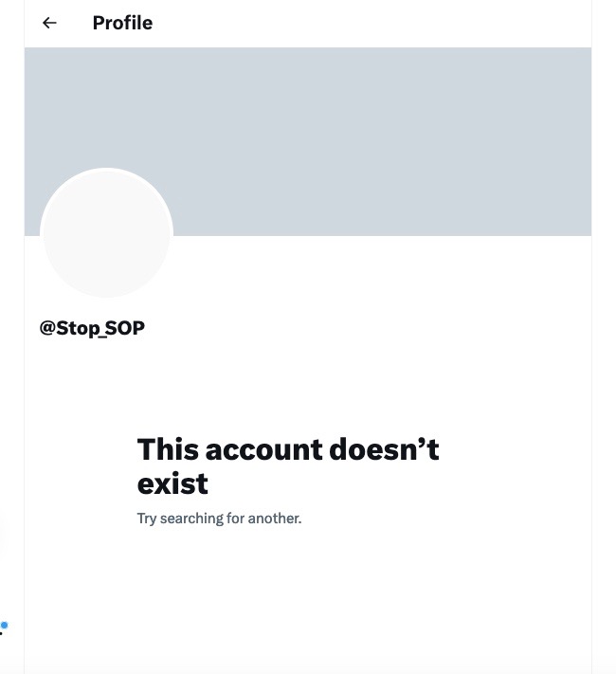Screen dimensions: 616x674
Task: Click the @Stop_SOP username handle
Action: (x=92, y=329)
